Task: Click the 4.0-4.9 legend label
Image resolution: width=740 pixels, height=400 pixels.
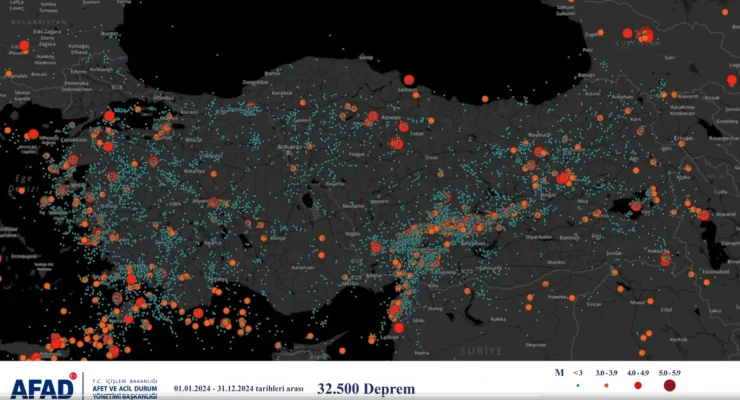Action: [x=636, y=372]
